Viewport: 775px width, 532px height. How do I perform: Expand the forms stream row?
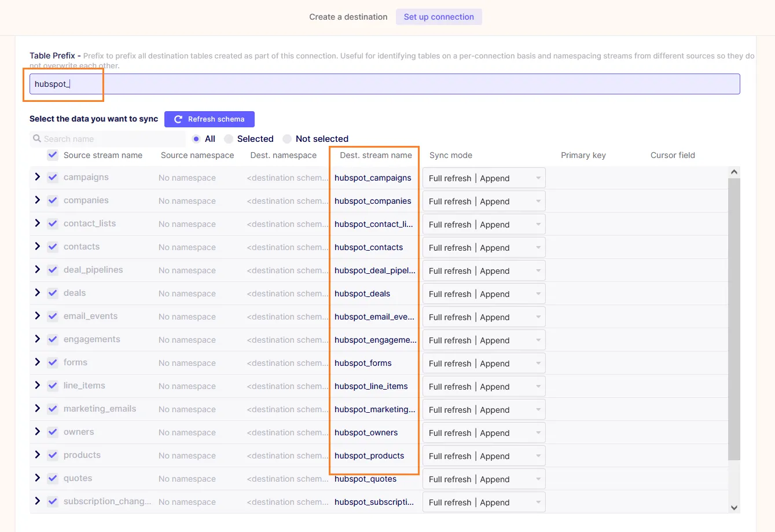38,362
